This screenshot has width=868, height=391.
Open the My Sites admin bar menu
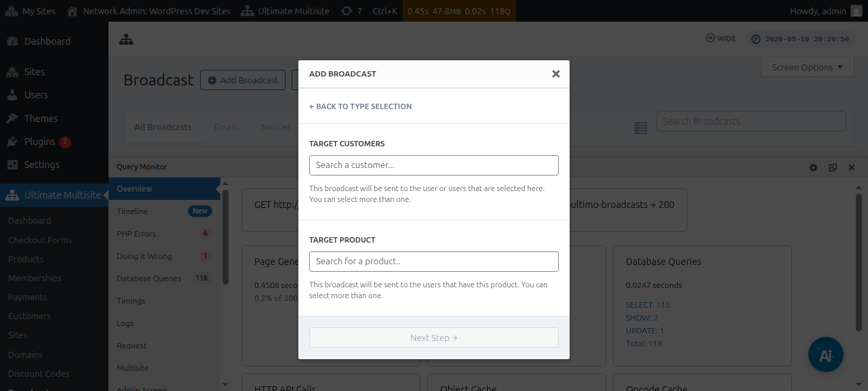[31, 11]
